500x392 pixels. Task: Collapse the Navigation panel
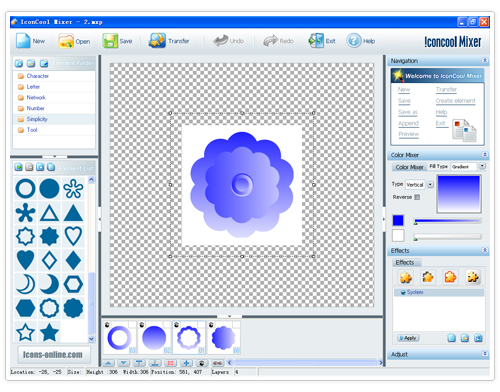(x=485, y=60)
